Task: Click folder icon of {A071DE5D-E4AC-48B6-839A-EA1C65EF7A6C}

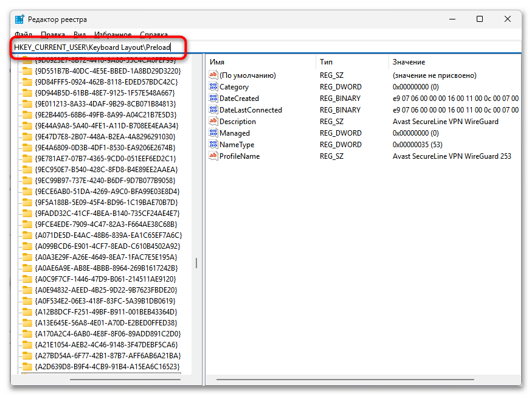Action: click(27, 235)
